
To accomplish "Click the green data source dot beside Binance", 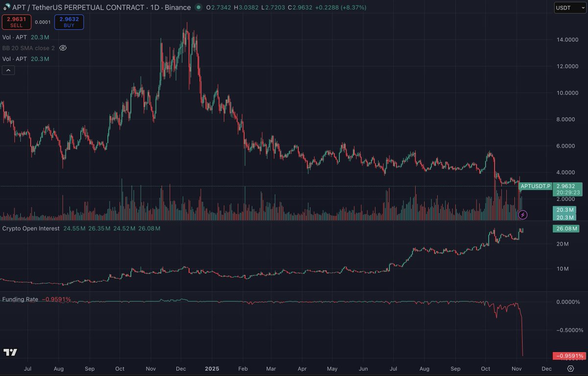I will 197,7.
